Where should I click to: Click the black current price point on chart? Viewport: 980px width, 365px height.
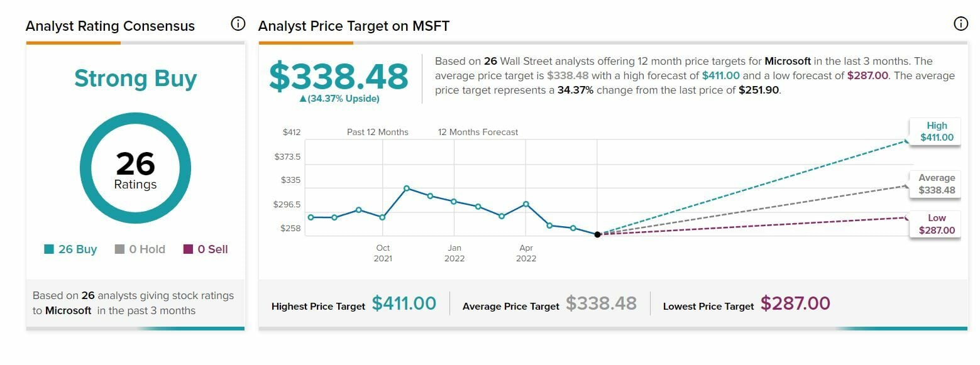pos(597,234)
